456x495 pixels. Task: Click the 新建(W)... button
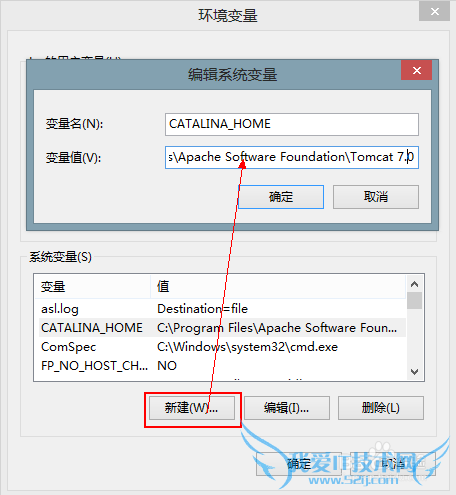(192, 408)
